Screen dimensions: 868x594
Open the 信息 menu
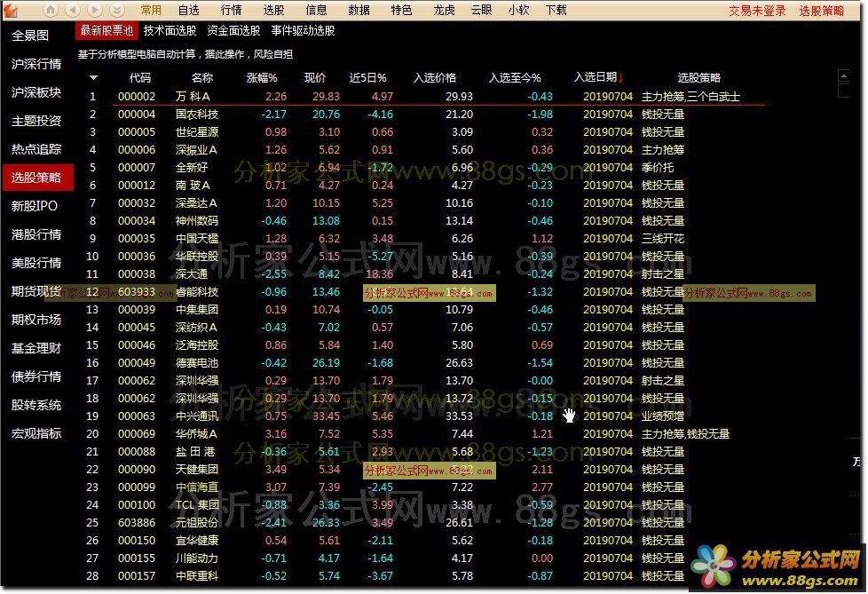point(316,10)
